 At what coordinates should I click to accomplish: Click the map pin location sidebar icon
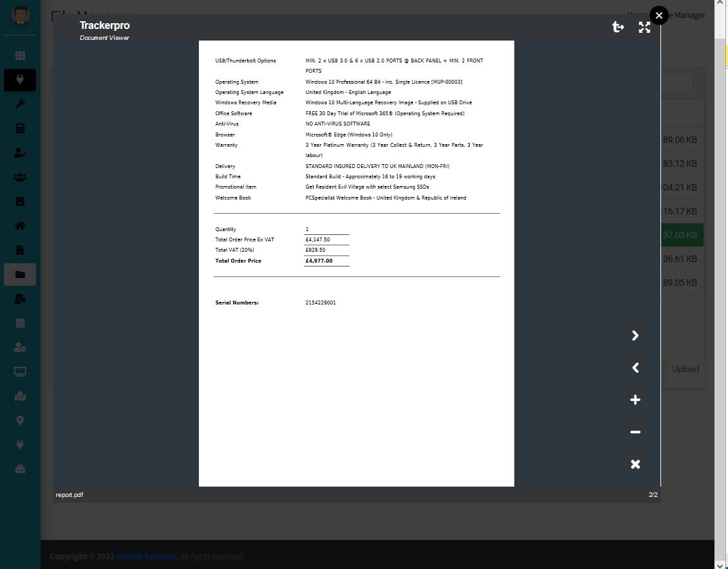tap(20, 420)
